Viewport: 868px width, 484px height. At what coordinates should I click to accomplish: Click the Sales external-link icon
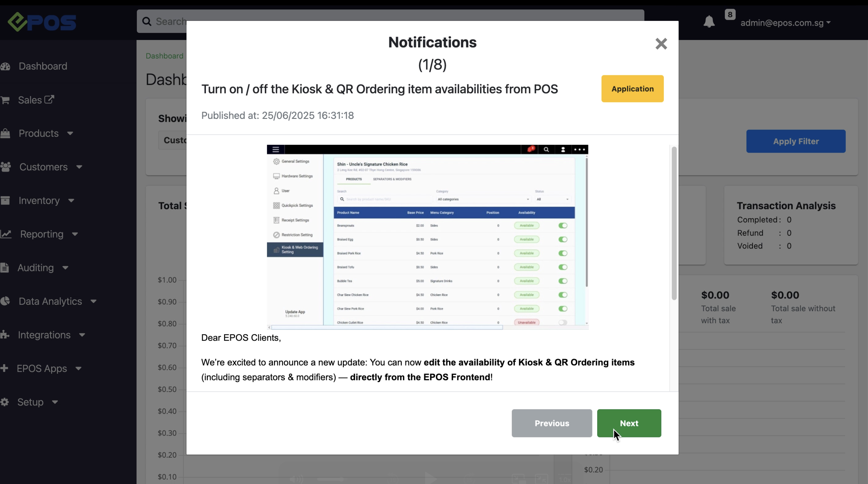[49, 99]
